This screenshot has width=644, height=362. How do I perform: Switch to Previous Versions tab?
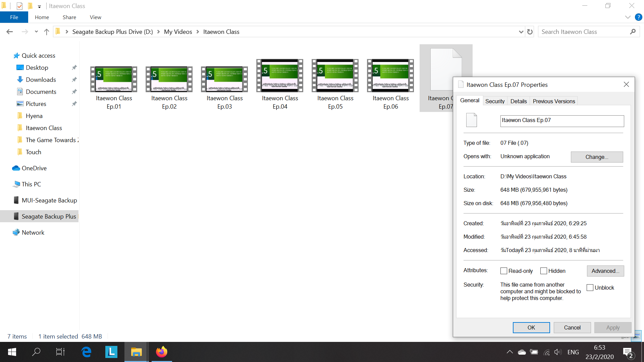click(554, 101)
